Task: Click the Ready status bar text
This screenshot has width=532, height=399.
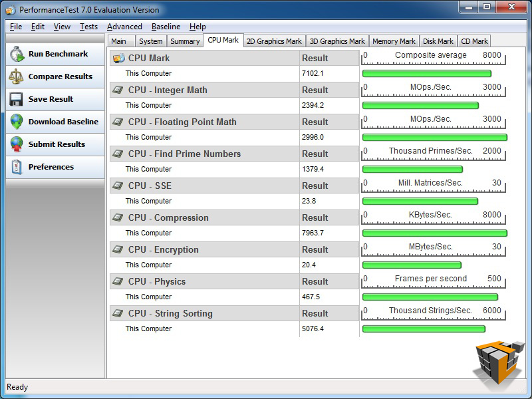Action: click(x=17, y=387)
